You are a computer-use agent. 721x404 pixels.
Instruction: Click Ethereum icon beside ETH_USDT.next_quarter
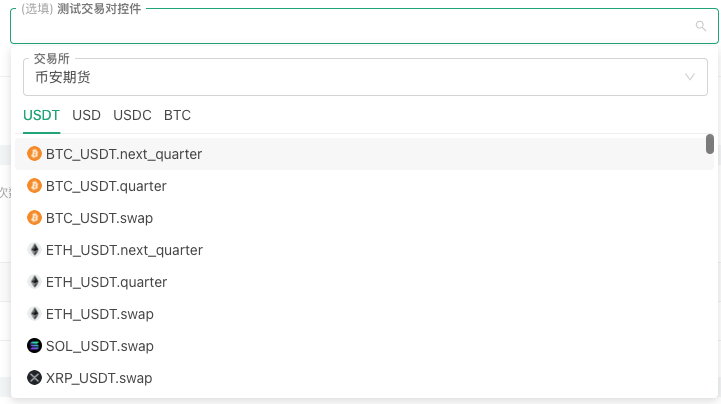coord(34,250)
